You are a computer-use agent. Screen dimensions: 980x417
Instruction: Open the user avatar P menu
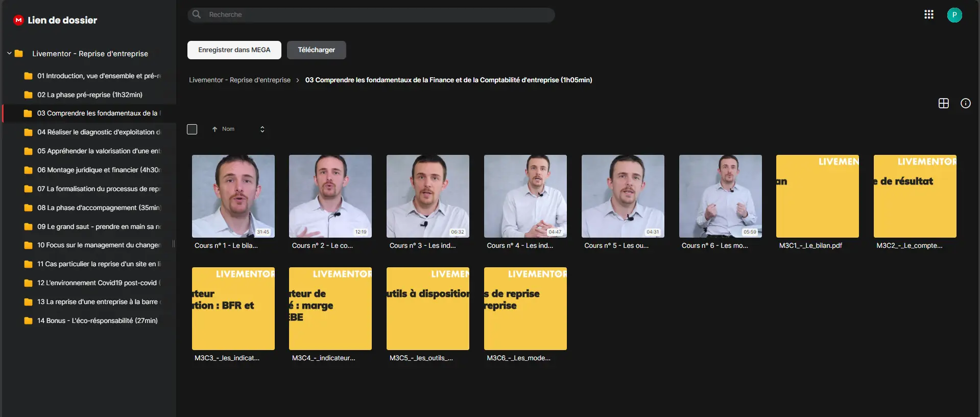(x=954, y=15)
